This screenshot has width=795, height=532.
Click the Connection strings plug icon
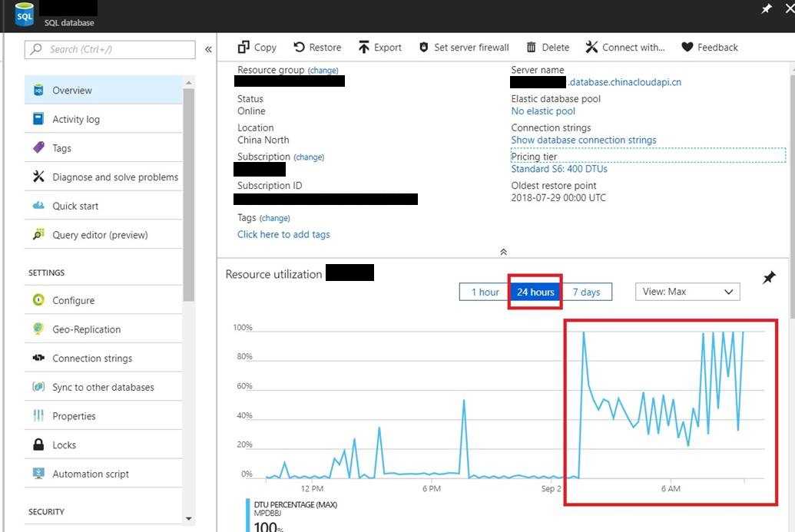point(38,358)
